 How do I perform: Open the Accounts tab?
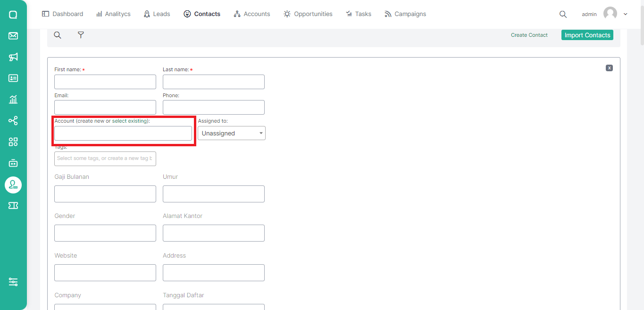(252, 14)
